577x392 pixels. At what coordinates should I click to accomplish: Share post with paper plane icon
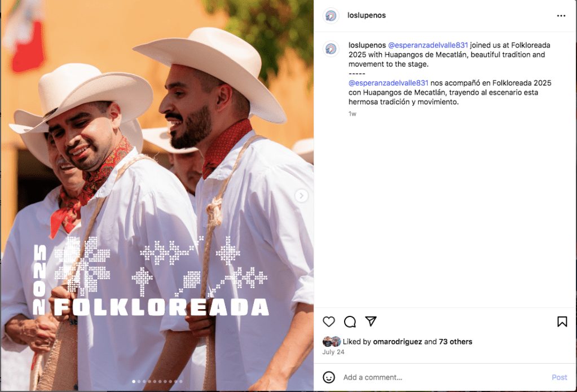pyautogui.click(x=371, y=321)
